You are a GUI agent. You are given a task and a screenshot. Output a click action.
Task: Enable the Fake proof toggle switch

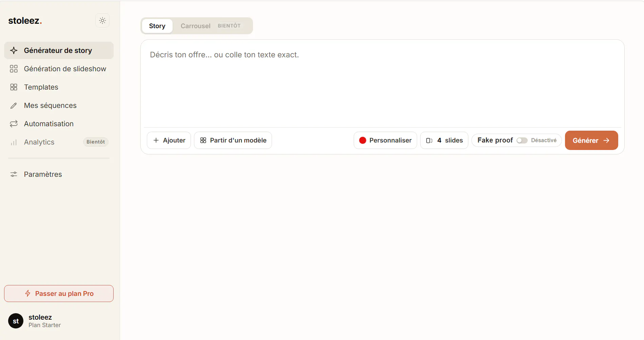click(x=522, y=140)
